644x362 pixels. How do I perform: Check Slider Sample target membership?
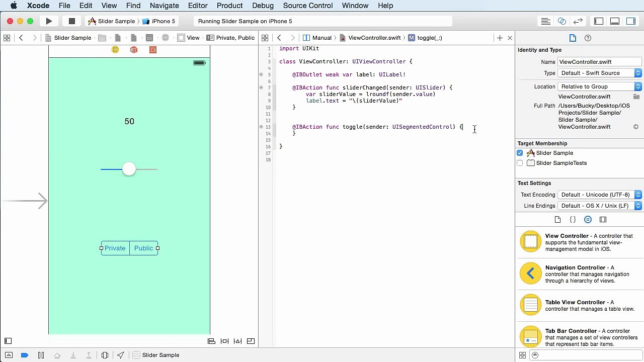pos(520,153)
